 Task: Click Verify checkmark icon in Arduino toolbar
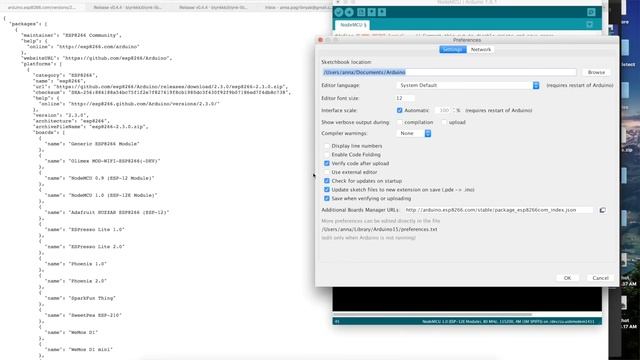(x=339, y=12)
